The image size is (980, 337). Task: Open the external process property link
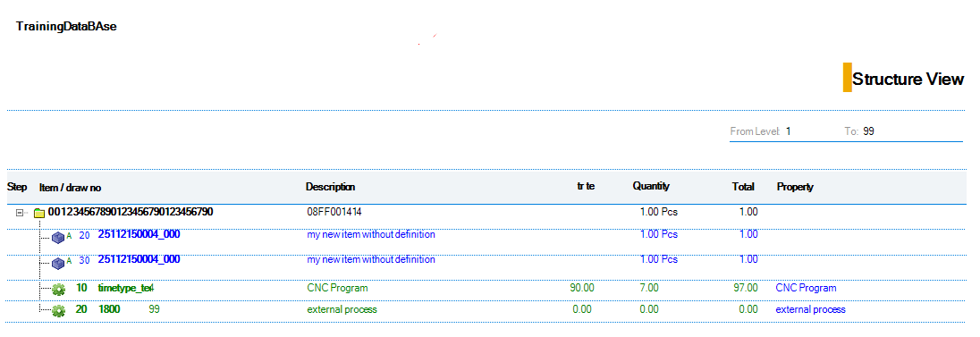pyautogui.click(x=810, y=309)
